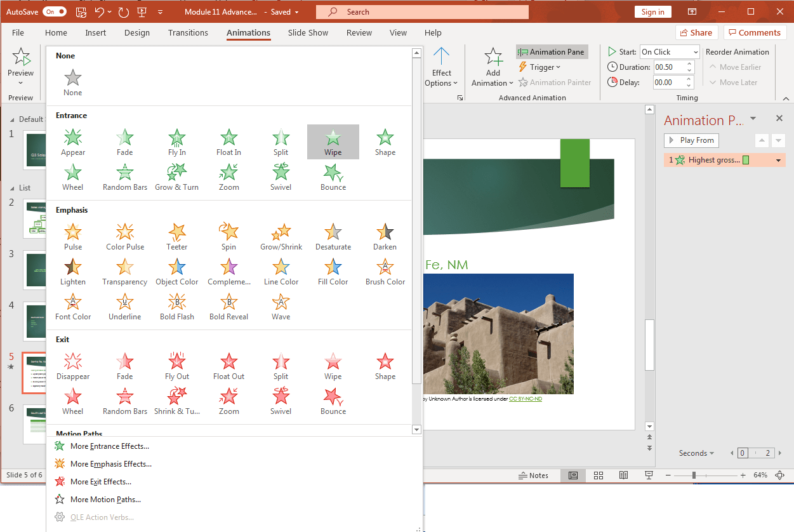Apply the Swivel exit animation
Image resolution: width=794 pixels, height=532 pixels.
click(x=281, y=401)
